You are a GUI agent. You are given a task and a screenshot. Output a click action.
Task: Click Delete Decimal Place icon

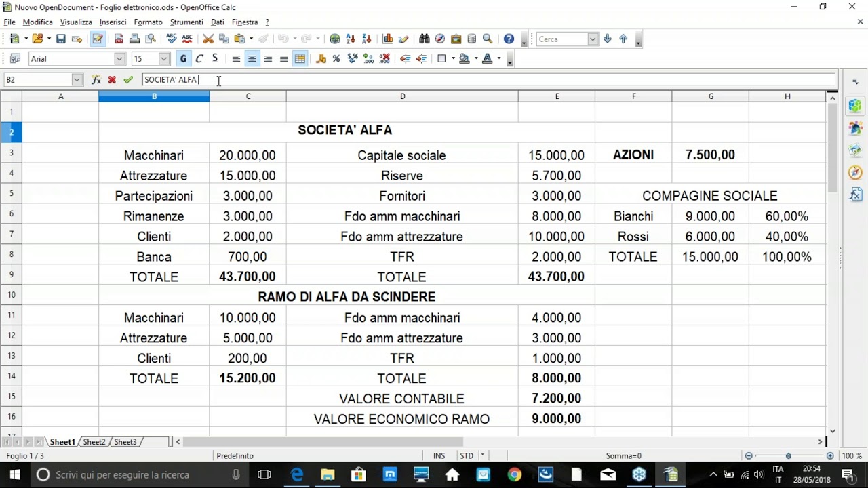(x=384, y=59)
